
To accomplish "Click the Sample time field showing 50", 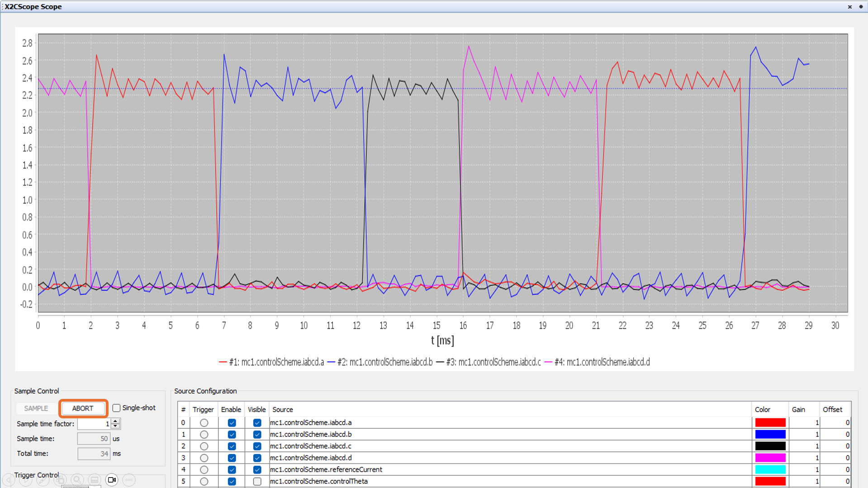I will [94, 439].
